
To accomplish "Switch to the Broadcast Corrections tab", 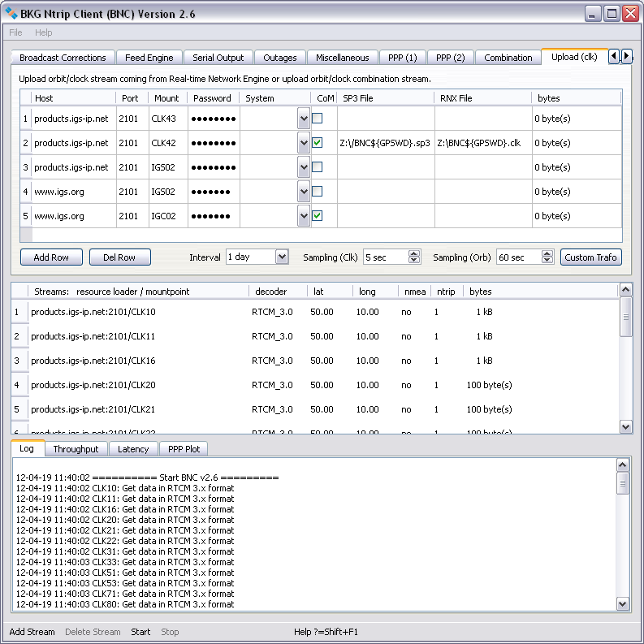I will coord(63,58).
